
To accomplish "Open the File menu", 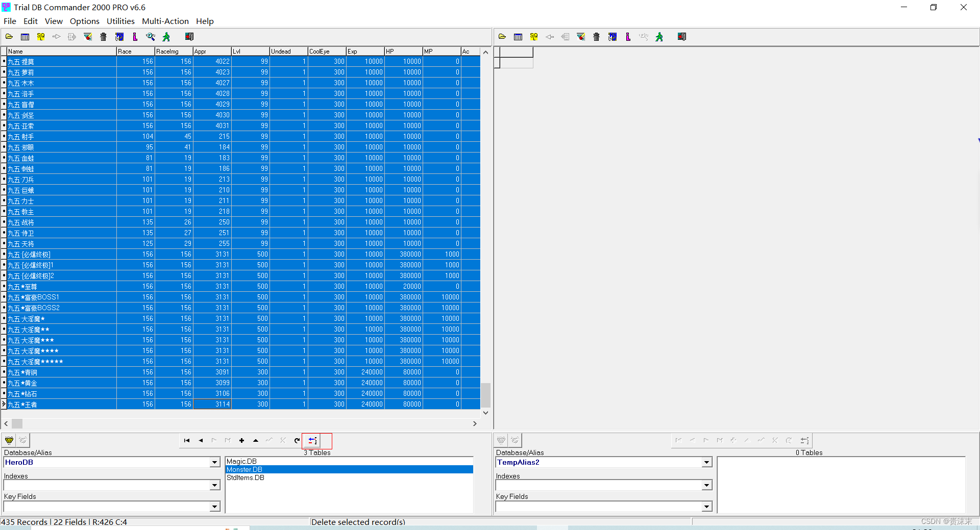I will pyautogui.click(x=10, y=21).
